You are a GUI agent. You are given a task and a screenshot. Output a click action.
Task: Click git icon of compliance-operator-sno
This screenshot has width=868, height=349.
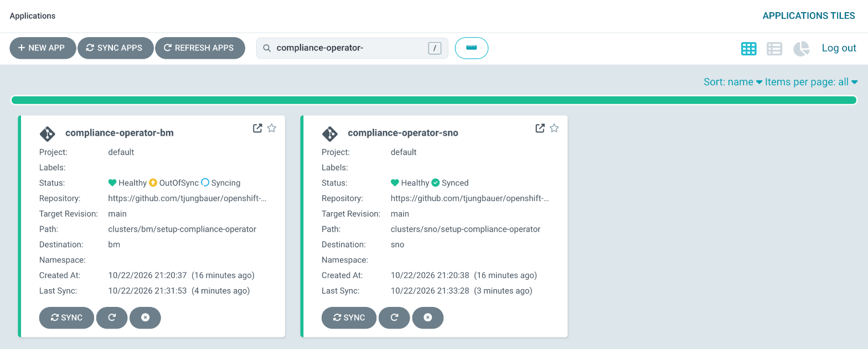[330, 134]
